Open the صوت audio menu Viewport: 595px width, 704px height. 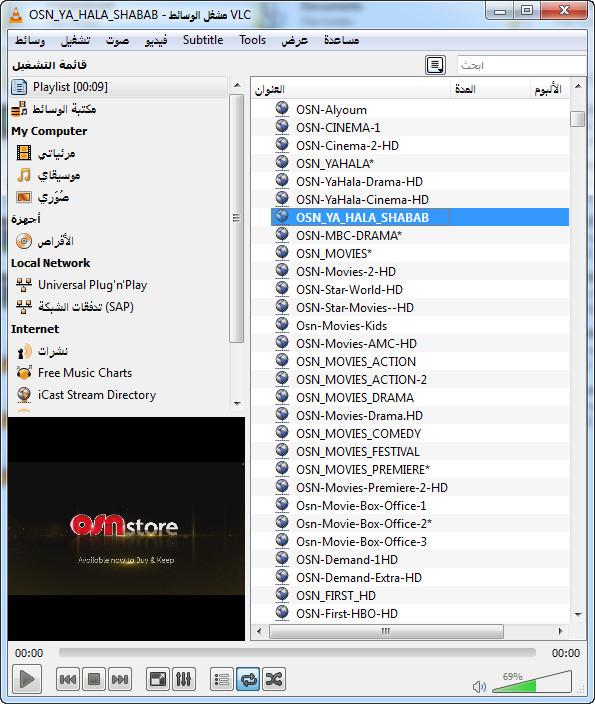click(117, 40)
